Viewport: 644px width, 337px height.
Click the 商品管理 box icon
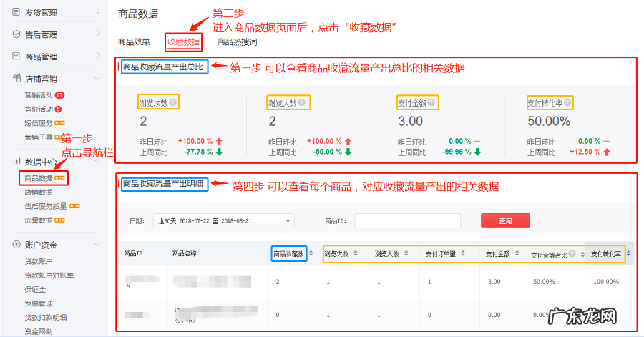(16, 56)
